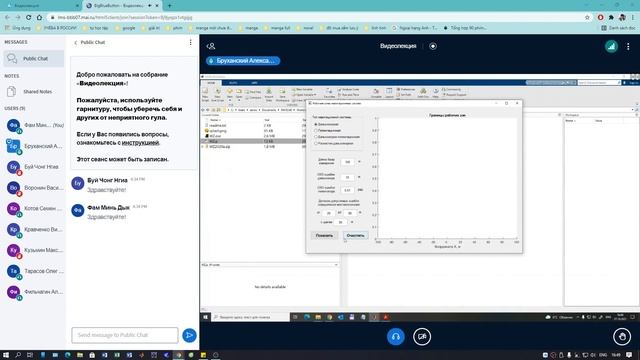
Task: Click Показать button in shared dialog
Action: pos(324,236)
